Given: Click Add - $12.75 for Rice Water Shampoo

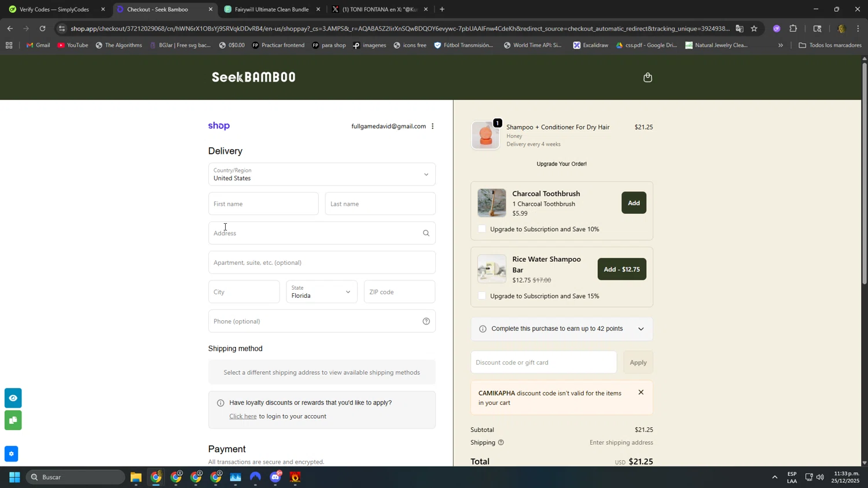Looking at the screenshot, I should click(x=621, y=269).
